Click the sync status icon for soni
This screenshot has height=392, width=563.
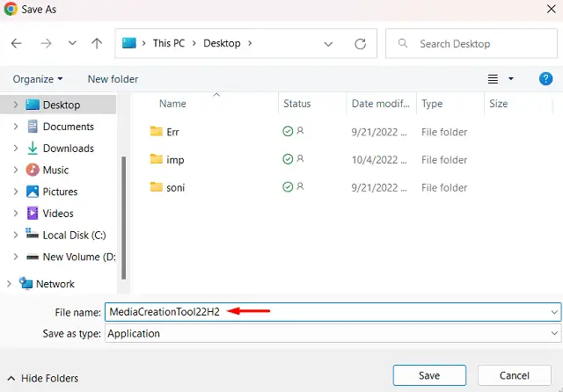point(288,187)
